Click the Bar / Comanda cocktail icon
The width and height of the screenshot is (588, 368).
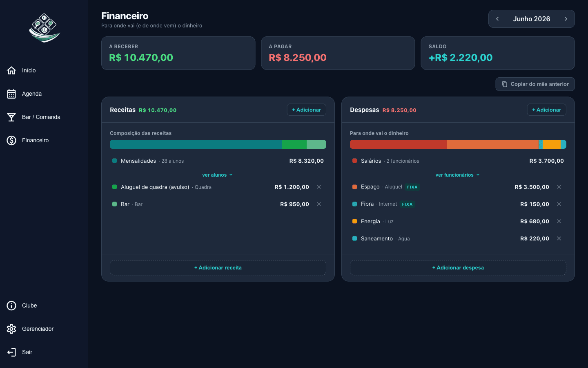[11, 117]
